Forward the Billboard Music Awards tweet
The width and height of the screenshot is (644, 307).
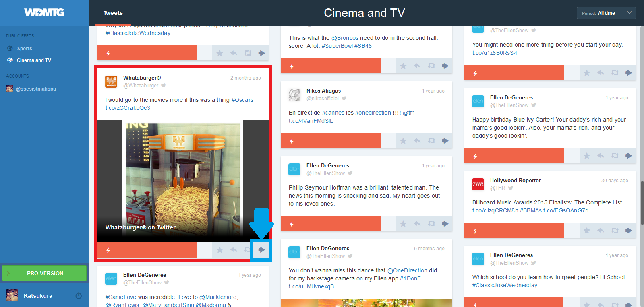coord(629,230)
